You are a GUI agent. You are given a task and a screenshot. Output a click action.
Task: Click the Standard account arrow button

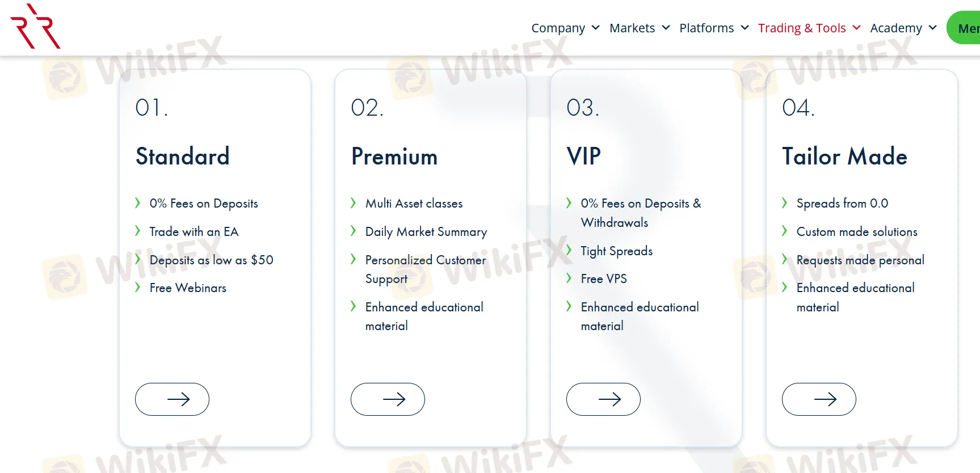(x=172, y=399)
